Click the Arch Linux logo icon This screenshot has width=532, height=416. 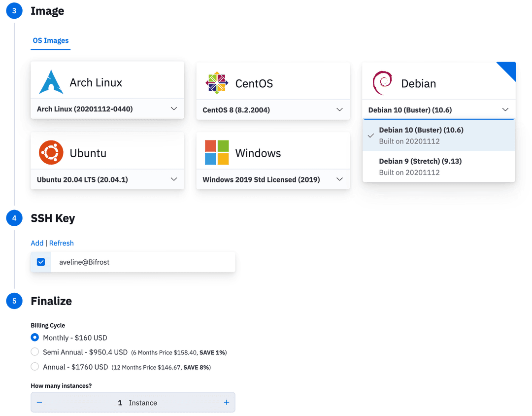(51, 82)
